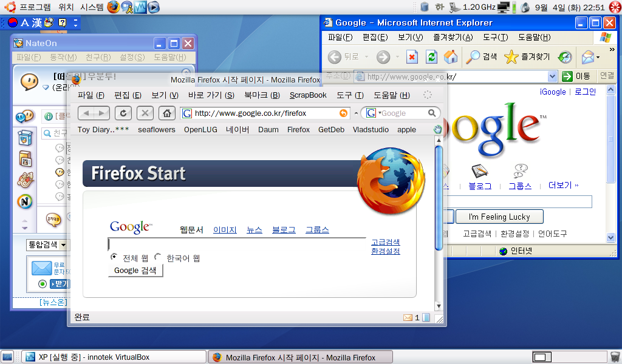This screenshot has height=364, width=622.
Task: Click the Firefox reload button
Action: (123, 113)
